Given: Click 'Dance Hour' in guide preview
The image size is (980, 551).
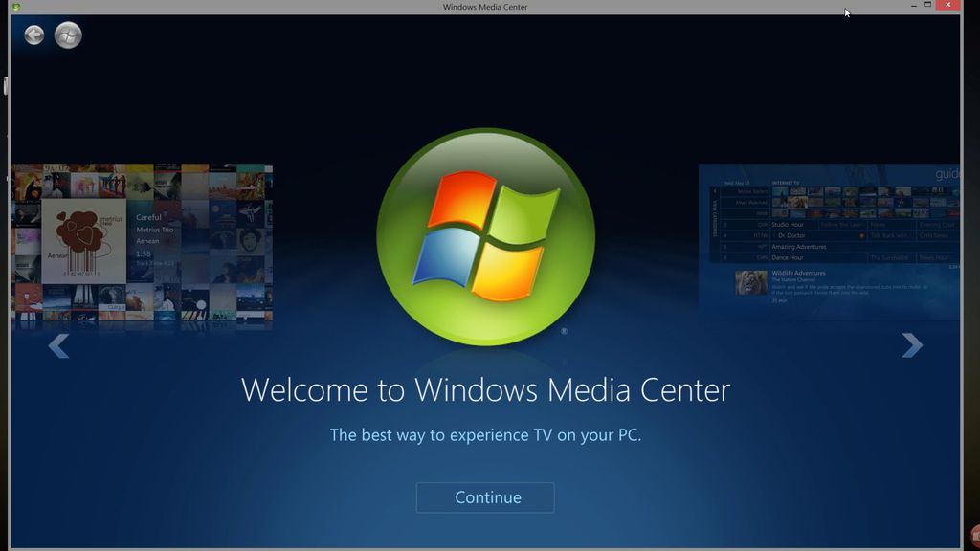Looking at the screenshot, I should [788, 257].
